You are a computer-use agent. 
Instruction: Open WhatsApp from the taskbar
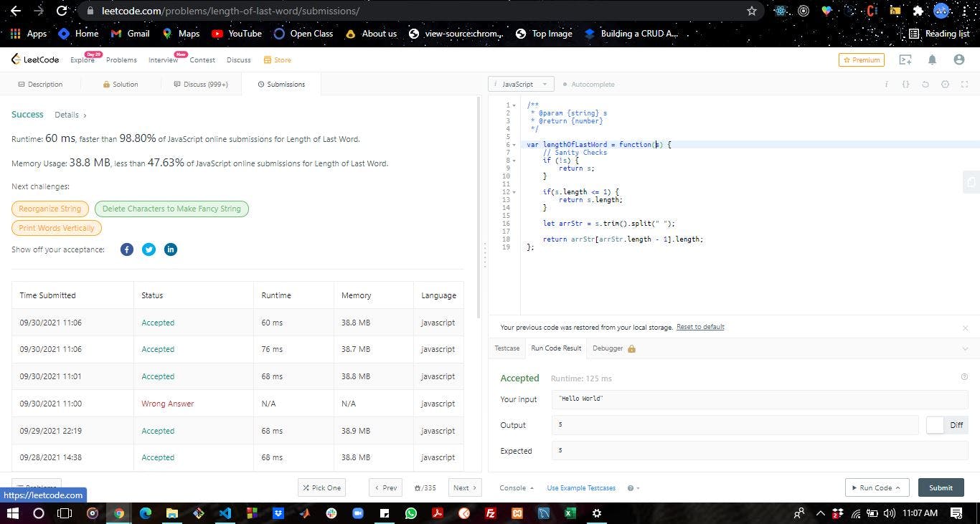click(410, 513)
